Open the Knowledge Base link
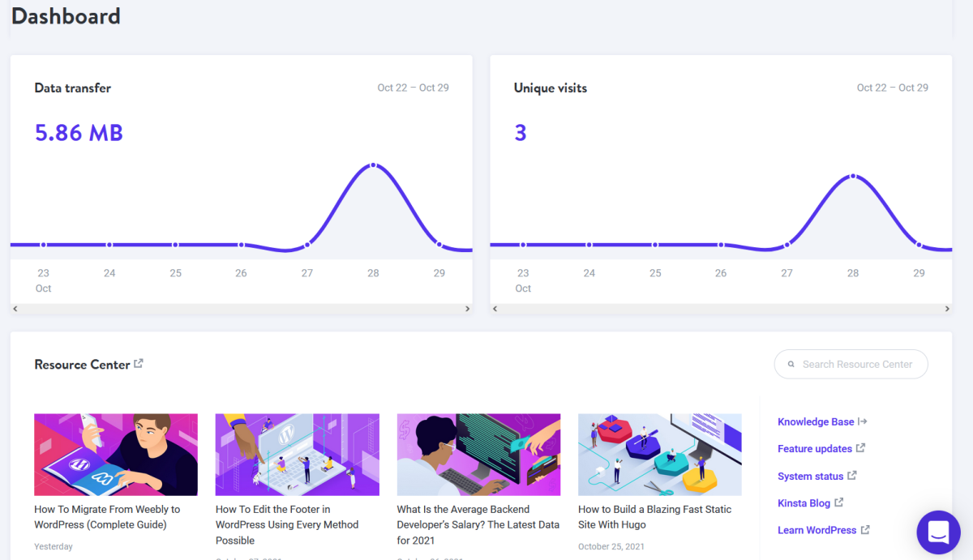This screenshot has height=560, width=973. pos(816,422)
